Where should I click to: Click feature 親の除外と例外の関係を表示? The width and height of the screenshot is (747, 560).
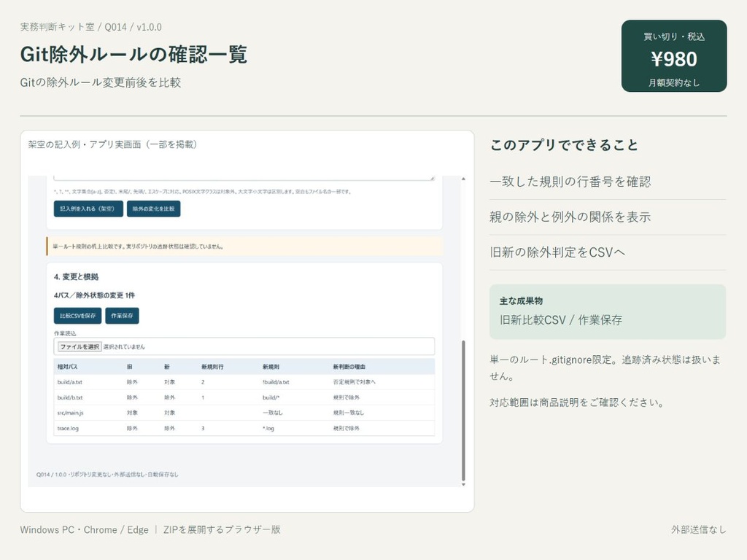click(570, 217)
